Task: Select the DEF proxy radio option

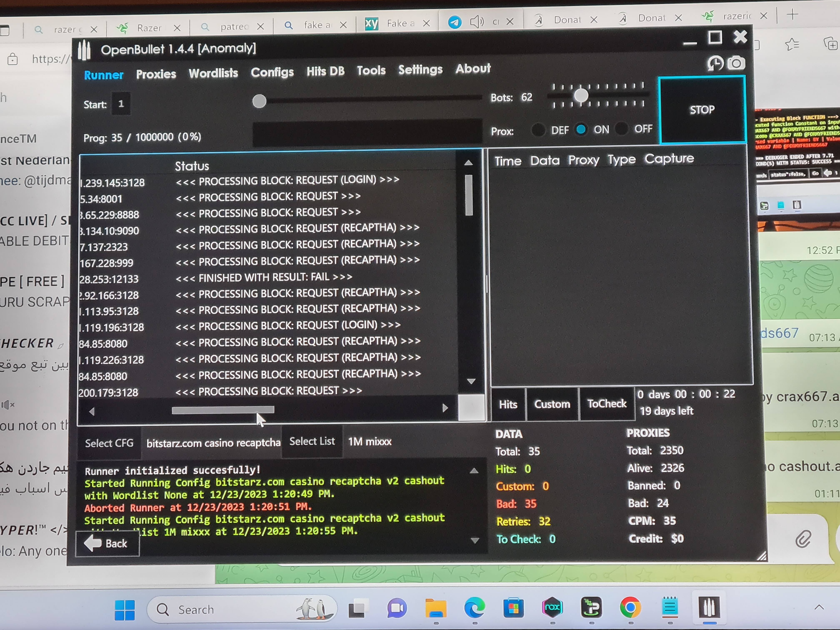Action: [x=539, y=130]
